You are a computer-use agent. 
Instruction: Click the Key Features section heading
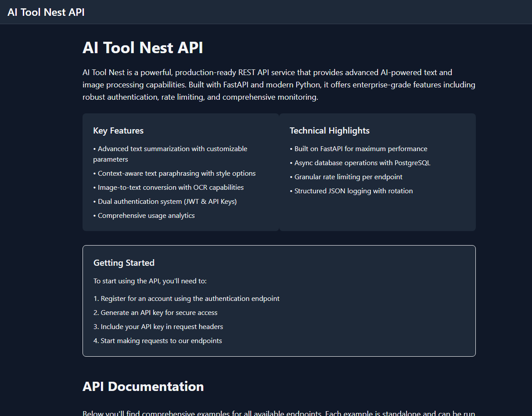pyautogui.click(x=118, y=130)
